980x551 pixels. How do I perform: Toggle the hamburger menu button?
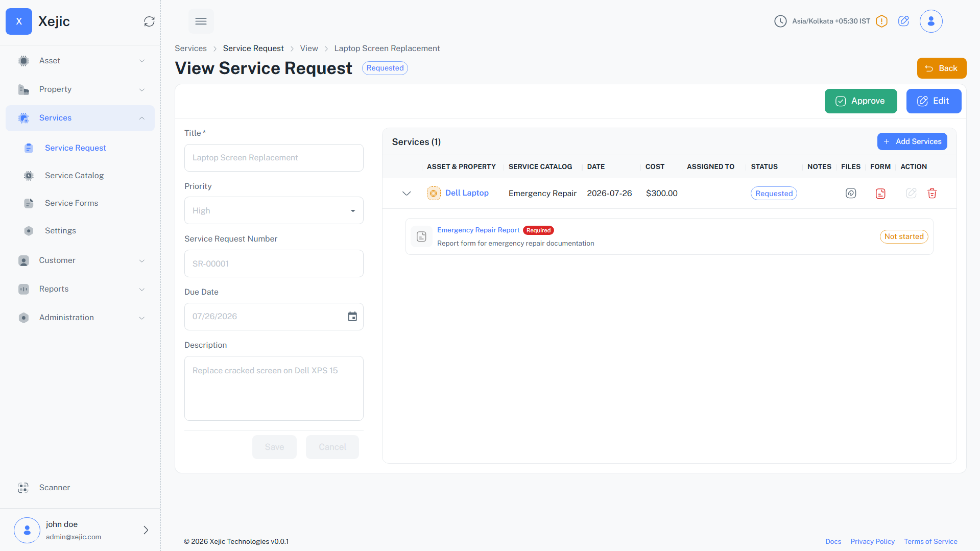click(201, 21)
